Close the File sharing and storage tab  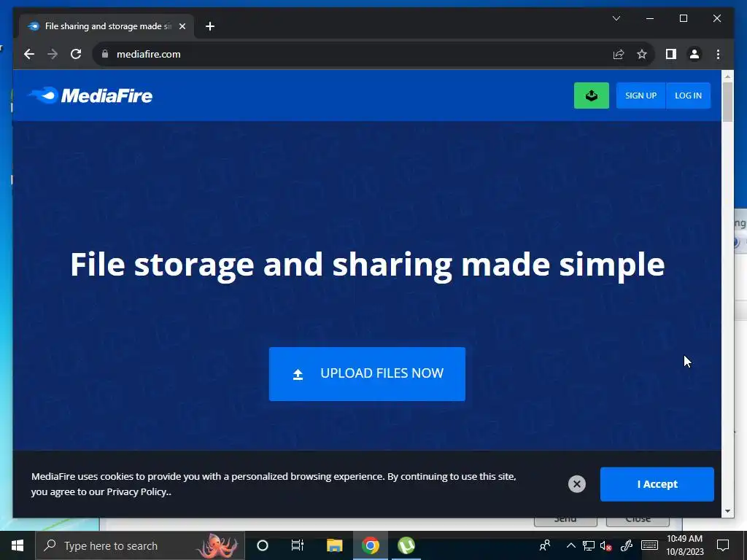click(182, 26)
